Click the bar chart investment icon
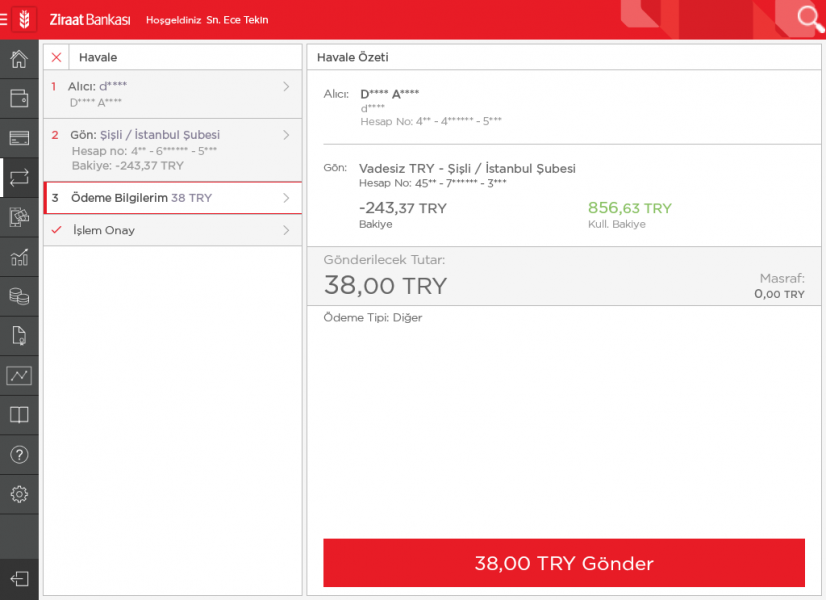This screenshot has height=600, width=826. (19, 257)
